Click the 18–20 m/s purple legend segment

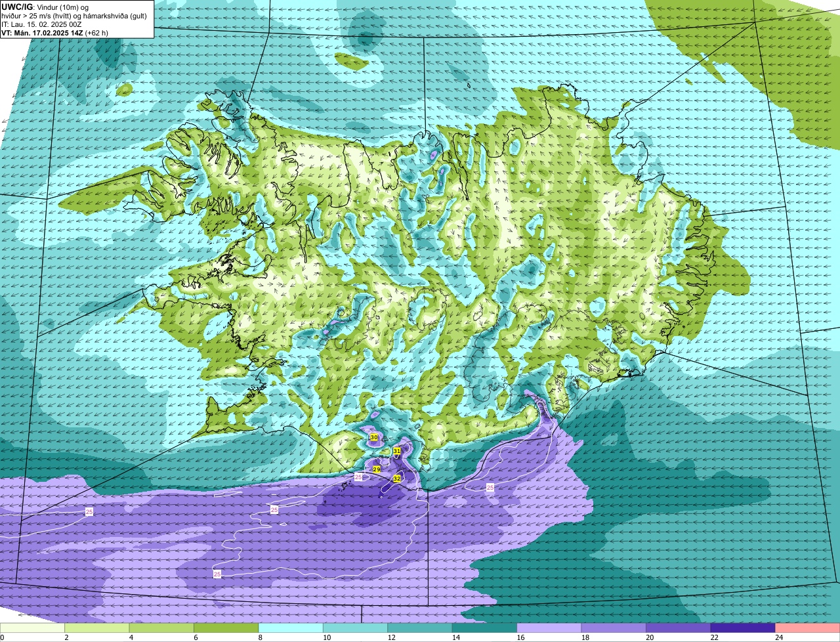coord(614,628)
